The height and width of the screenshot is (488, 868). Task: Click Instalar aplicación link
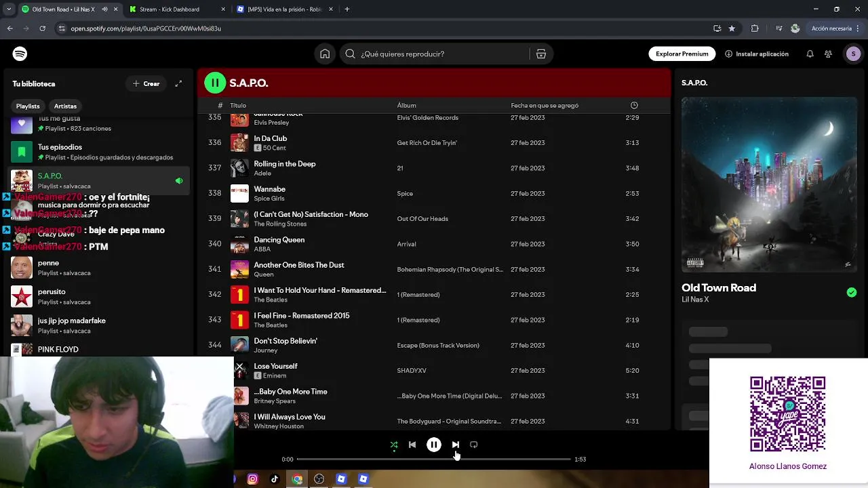click(x=757, y=54)
